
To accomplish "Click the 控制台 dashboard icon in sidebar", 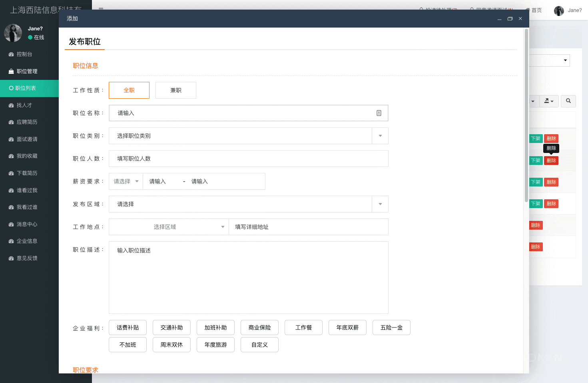I will click(x=11, y=54).
